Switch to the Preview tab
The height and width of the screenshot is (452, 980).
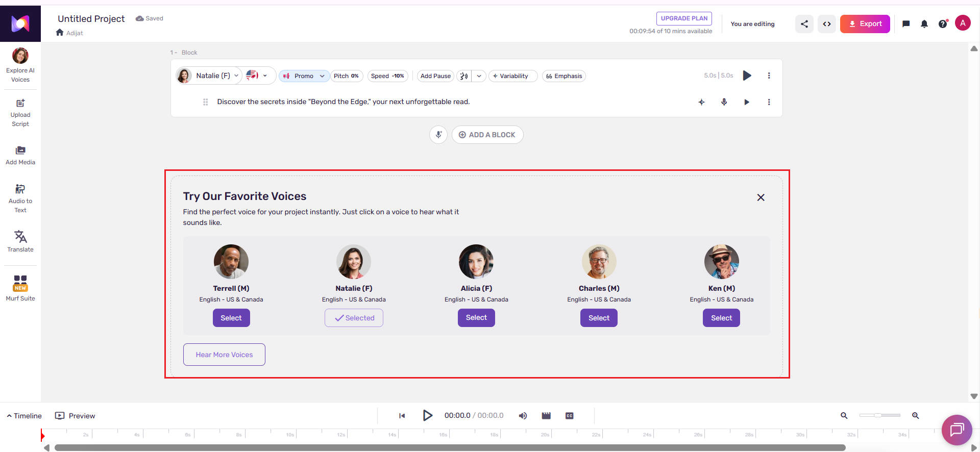(75, 416)
